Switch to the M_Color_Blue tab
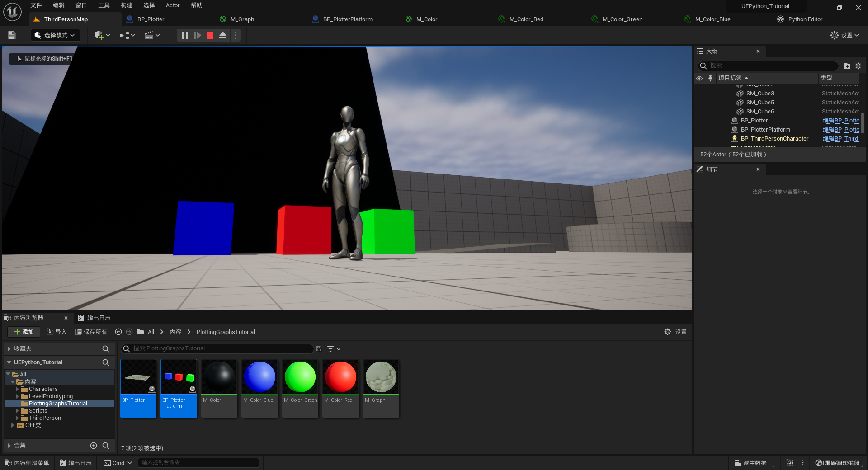 point(712,19)
